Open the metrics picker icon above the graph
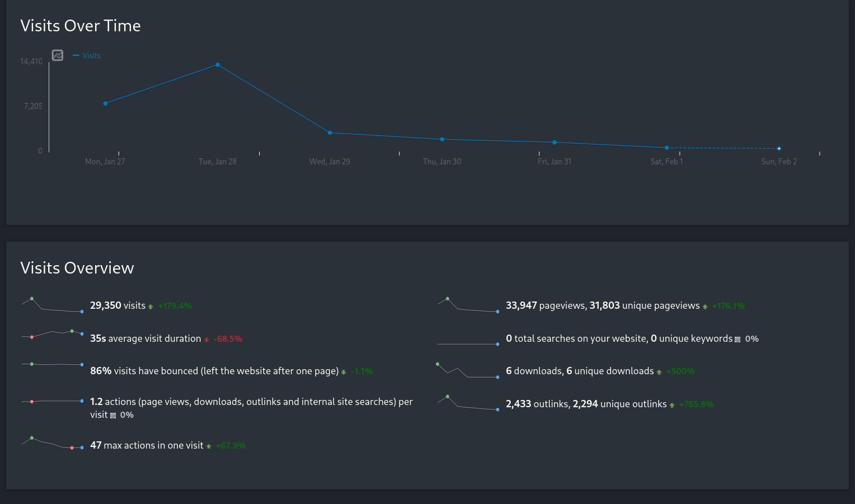The height and width of the screenshot is (504, 855). 58,55
